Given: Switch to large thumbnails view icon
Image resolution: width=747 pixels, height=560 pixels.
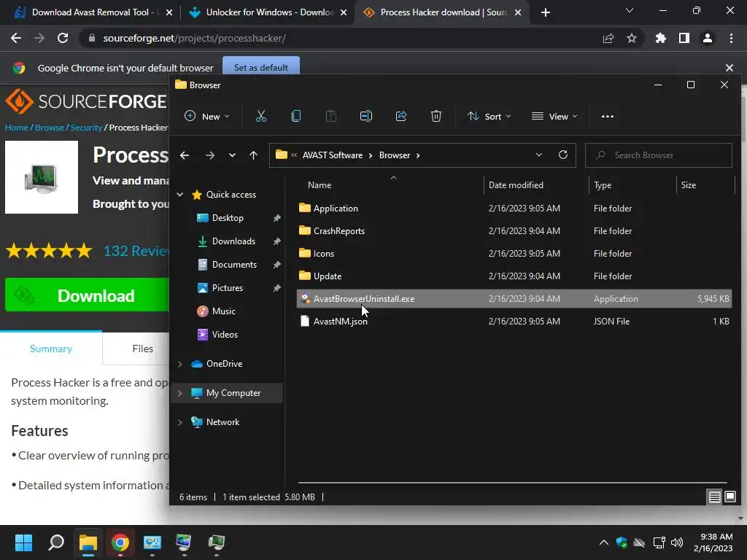Looking at the screenshot, I should coord(729,497).
